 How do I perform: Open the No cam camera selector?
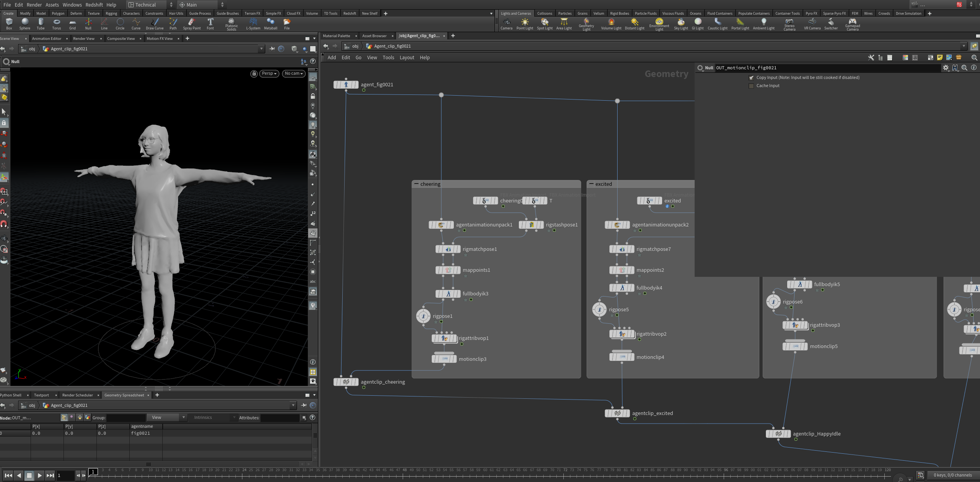(x=293, y=74)
